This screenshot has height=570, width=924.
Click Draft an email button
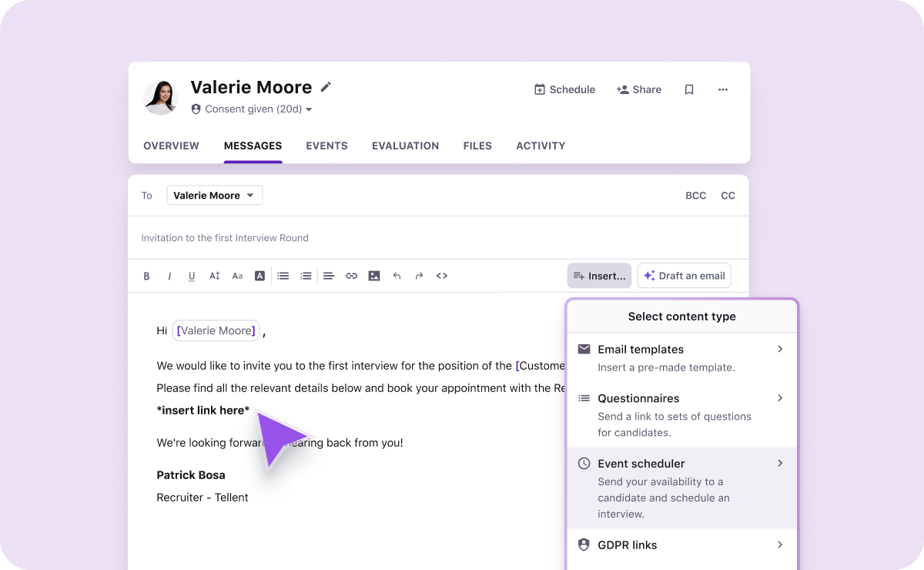[684, 276]
